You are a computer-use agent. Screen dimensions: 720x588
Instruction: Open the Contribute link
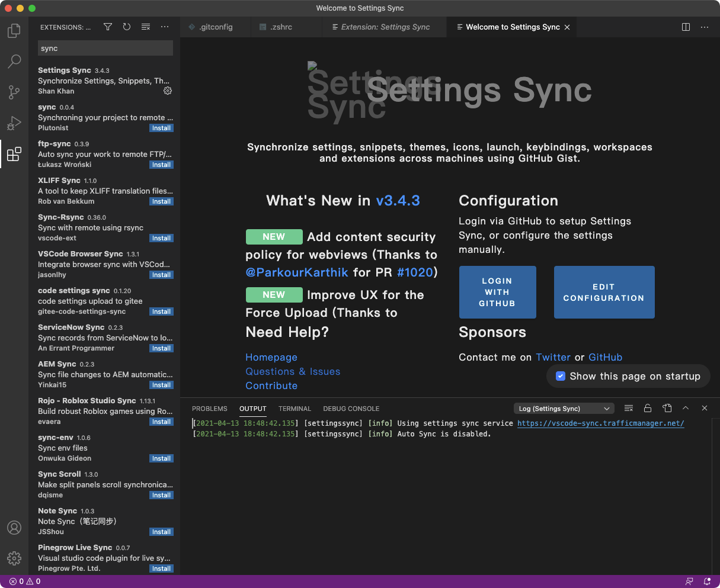(x=271, y=385)
